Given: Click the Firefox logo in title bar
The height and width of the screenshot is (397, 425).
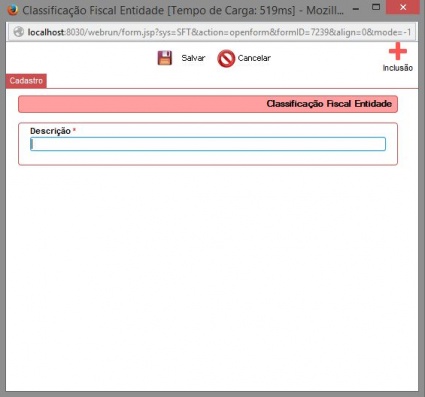Looking at the screenshot, I should [x=13, y=10].
